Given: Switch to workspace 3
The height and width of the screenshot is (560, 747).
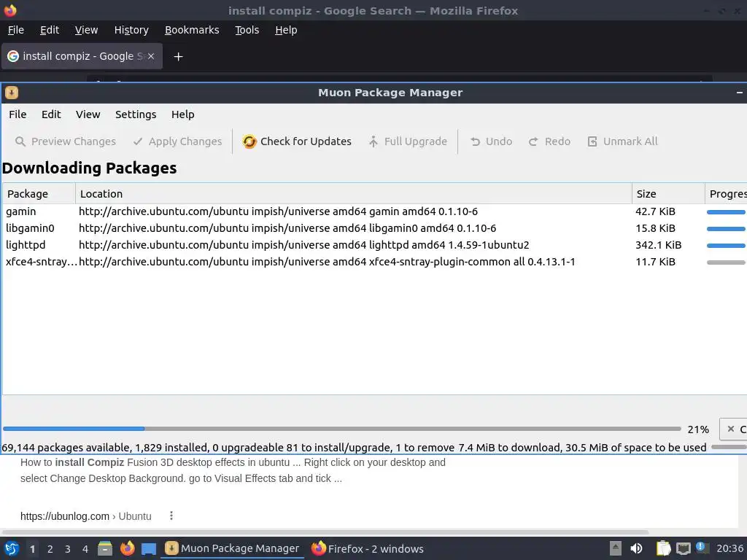Looking at the screenshot, I should click(x=68, y=549).
